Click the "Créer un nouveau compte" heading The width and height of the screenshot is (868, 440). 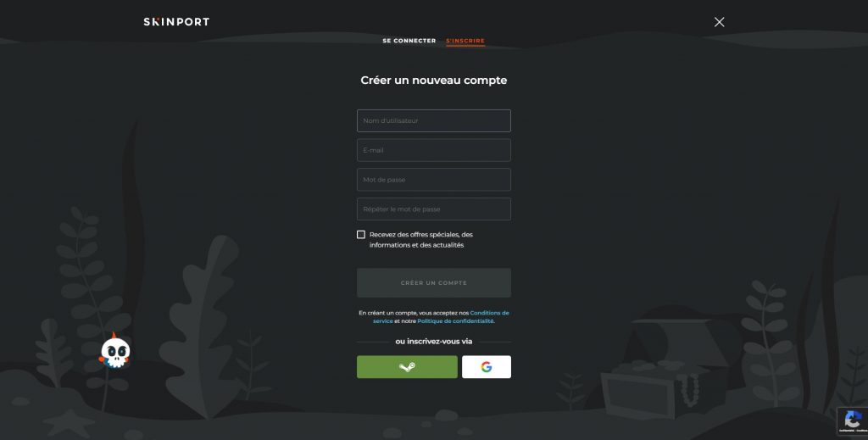[433, 81]
